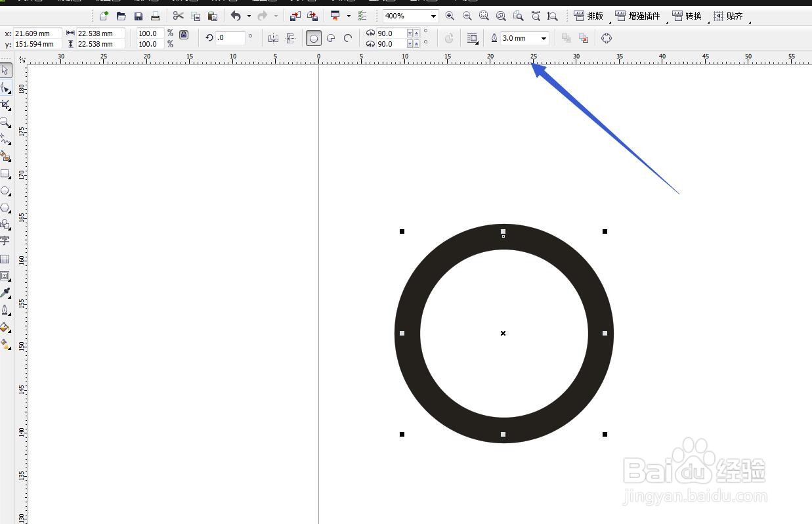Mirror the object horizontally
Viewport: 812px width, 524px height.
tap(273, 38)
